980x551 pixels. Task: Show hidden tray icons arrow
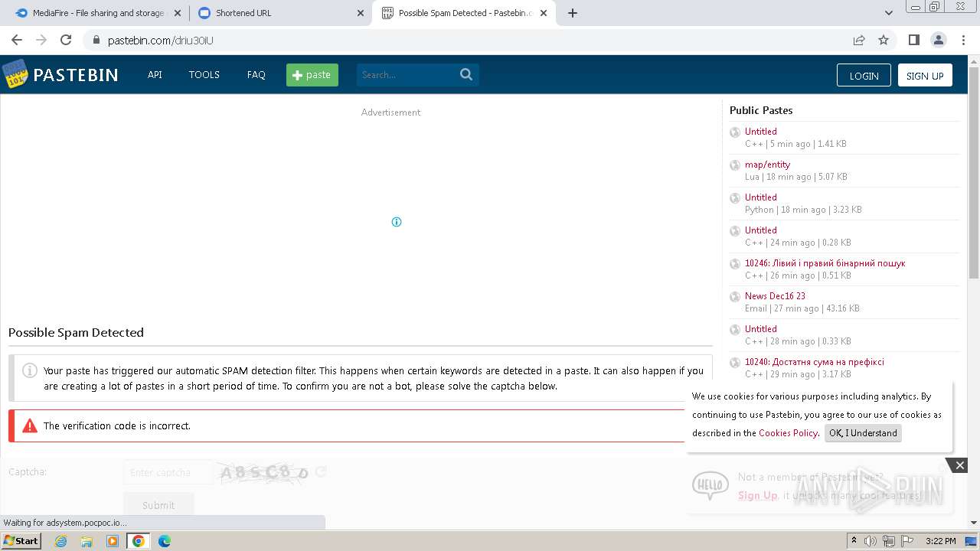tap(854, 541)
